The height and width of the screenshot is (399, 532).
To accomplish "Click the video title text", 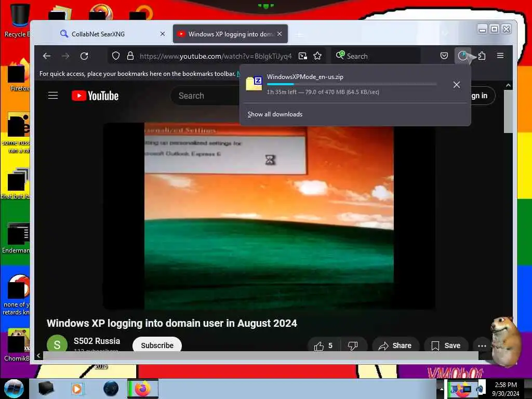I will point(171,323).
